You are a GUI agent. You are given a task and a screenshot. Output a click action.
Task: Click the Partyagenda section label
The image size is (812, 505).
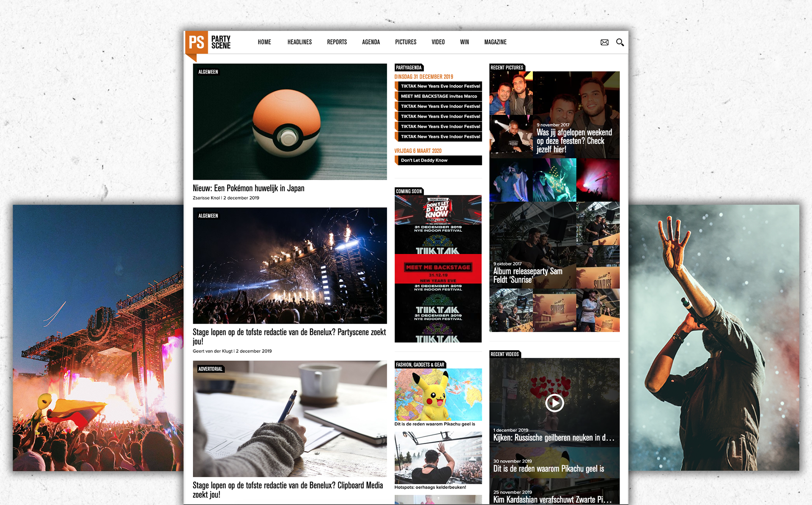(x=409, y=68)
